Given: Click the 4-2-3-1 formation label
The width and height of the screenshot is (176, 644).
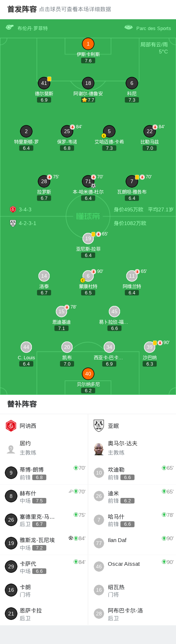Looking at the screenshot, I should 27,223.
